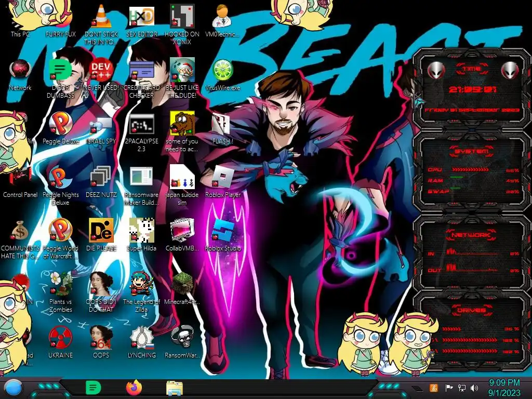Open the money bag COMMUNISTS HATE THIS icon
This screenshot has height=399, width=532.
pyautogui.click(x=20, y=240)
